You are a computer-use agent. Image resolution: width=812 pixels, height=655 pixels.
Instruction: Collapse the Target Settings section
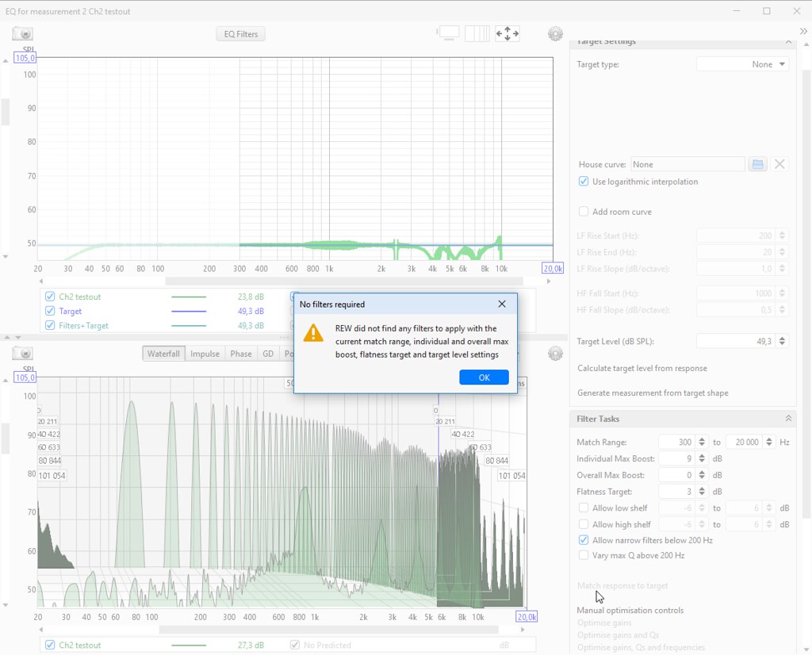[788, 42]
